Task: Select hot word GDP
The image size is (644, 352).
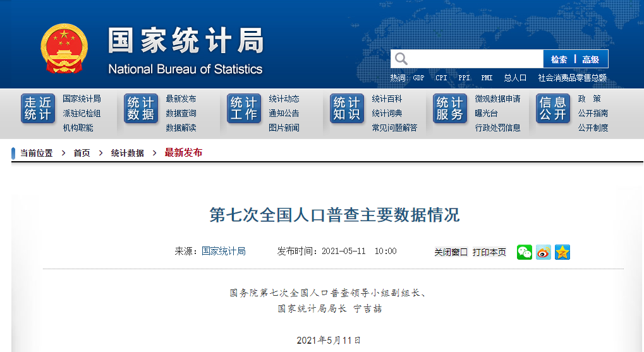Action: click(x=418, y=78)
